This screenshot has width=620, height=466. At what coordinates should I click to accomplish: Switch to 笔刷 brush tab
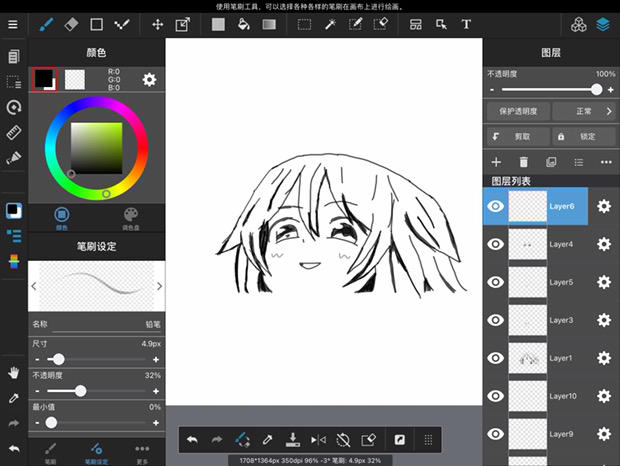click(x=50, y=453)
